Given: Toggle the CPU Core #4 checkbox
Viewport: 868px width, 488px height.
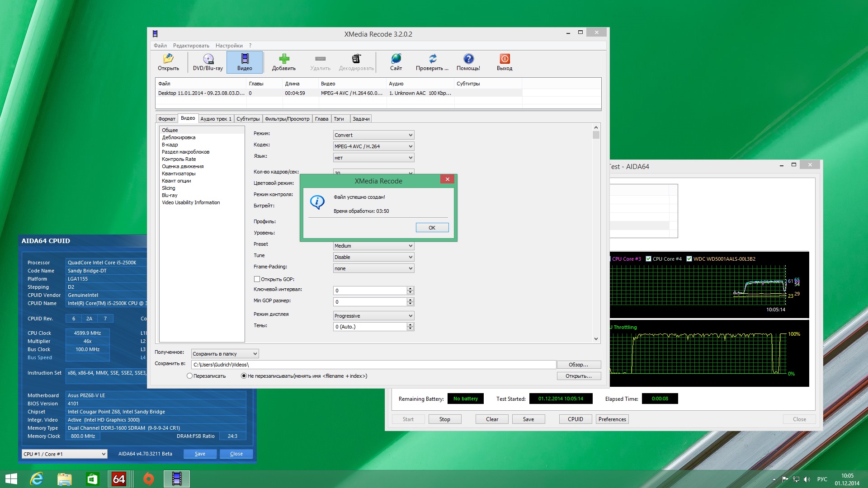Looking at the screenshot, I should (x=648, y=259).
